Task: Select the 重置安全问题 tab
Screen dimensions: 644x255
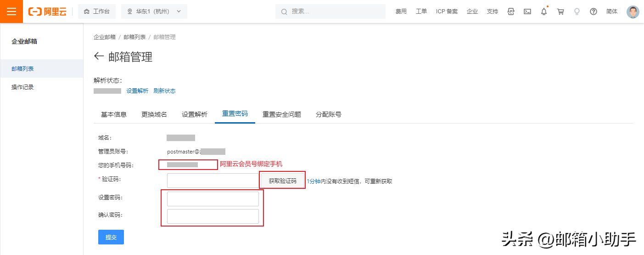Action: coord(282,114)
